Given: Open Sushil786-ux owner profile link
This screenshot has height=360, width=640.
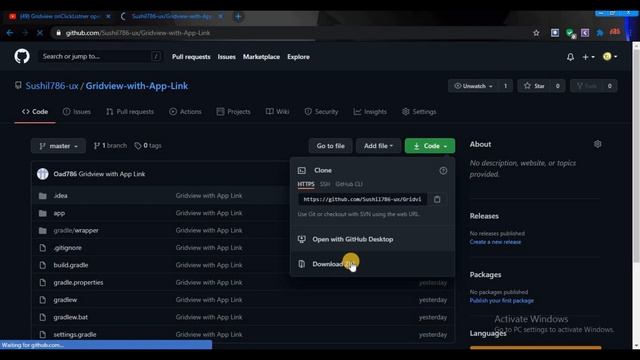Looking at the screenshot, I should 52,86.
